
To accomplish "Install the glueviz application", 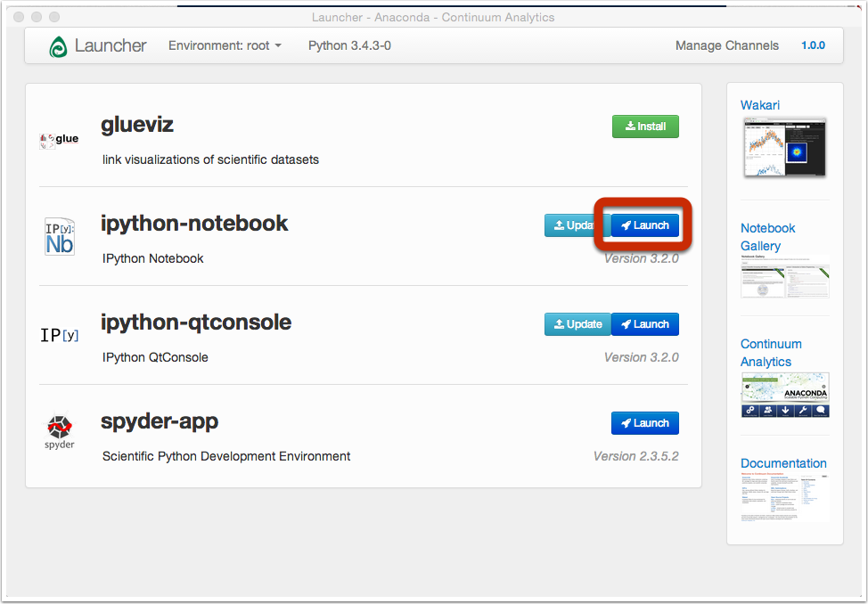I will (x=645, y=127).
